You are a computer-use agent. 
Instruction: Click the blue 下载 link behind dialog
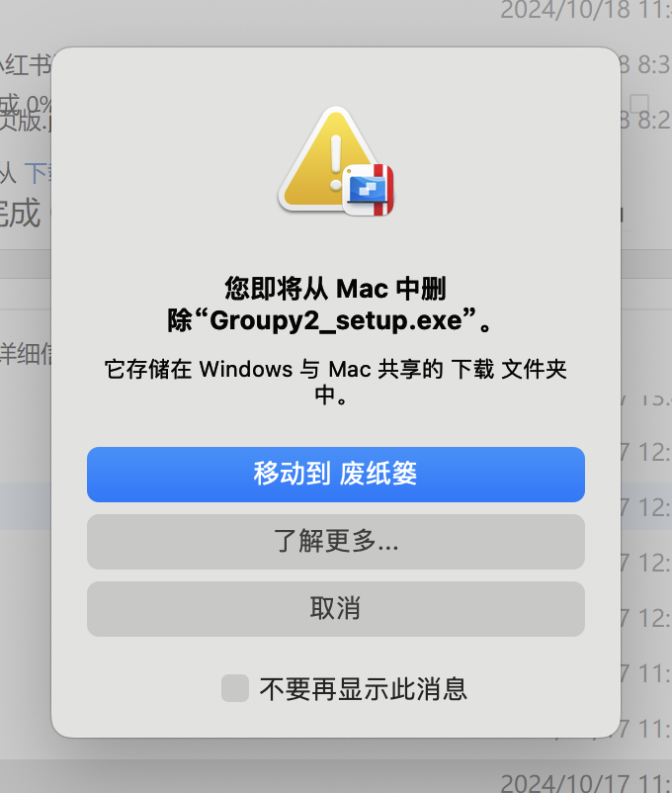[x=38, y=173]
